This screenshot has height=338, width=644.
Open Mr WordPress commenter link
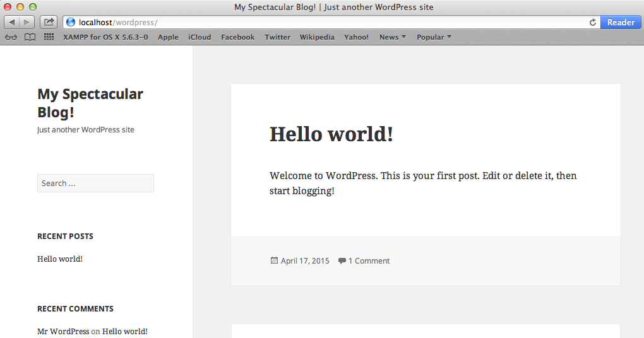tap(63, 331)
